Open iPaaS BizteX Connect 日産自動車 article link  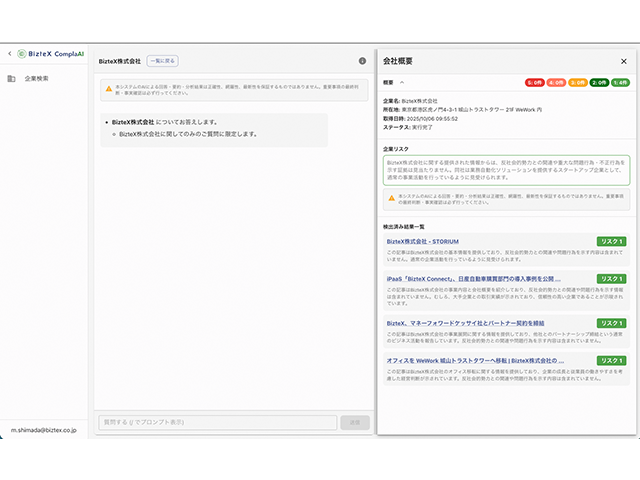pyautogui.click(x=473, y=279)
